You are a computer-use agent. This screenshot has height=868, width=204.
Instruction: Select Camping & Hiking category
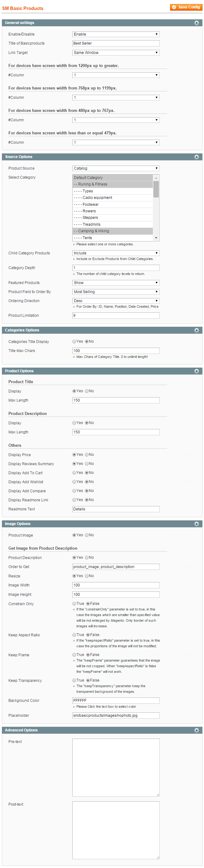point(113,231)
